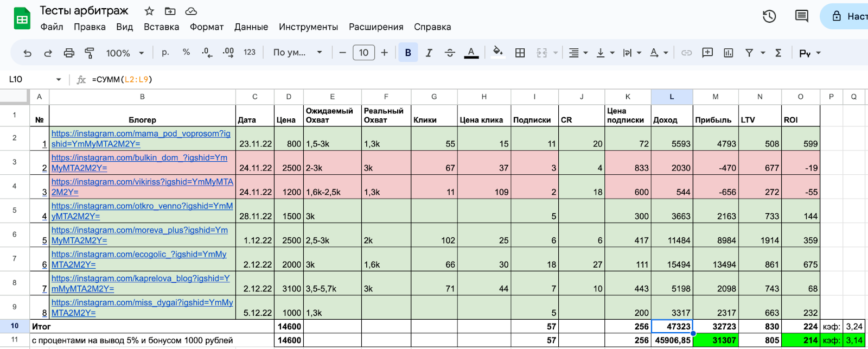The width and height of the screenshot is (868, 349).
Task: Add a comment using toolbar icon
Action: pyautogui.click(x=707, y=53)
